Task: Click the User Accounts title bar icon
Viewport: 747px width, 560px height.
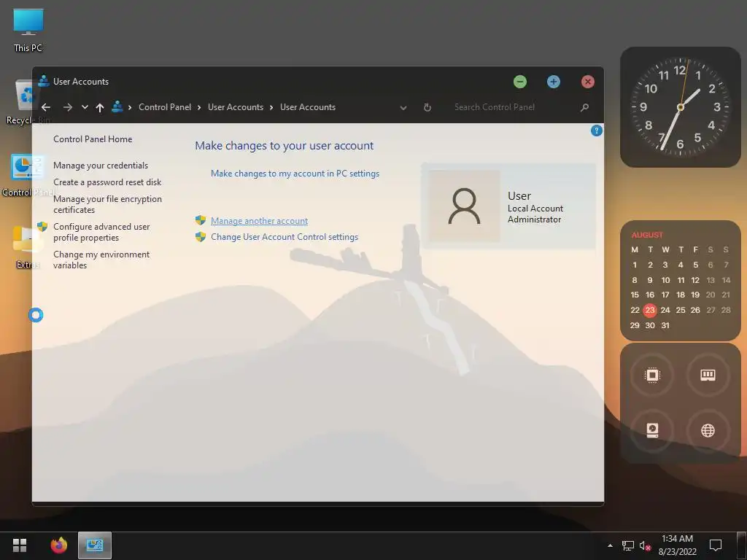Action: pyautogui.click(x=43, y=81)
